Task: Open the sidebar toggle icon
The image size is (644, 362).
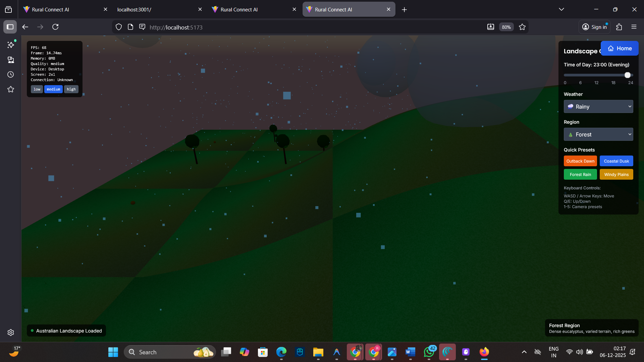Action: point(10,27)
